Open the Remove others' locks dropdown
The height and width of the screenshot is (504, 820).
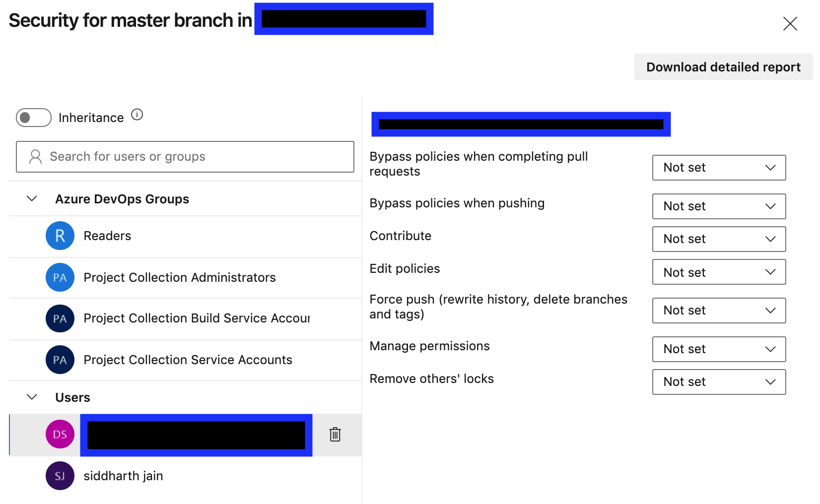718,382
